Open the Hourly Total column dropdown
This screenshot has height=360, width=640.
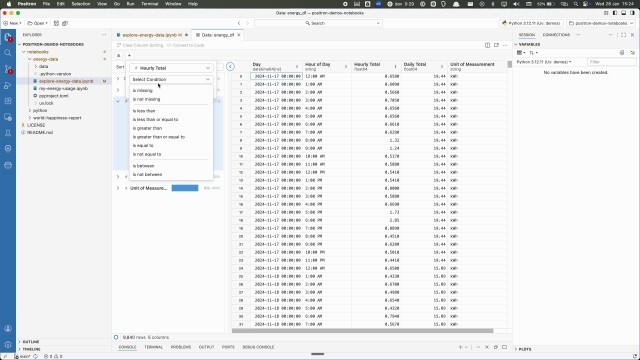(171, 68)
